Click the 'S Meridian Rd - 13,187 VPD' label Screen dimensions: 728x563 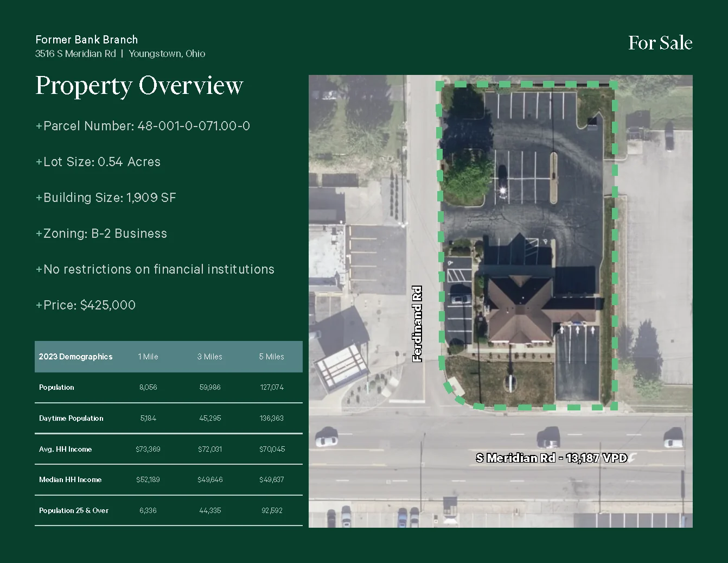(x=551, y=458)
